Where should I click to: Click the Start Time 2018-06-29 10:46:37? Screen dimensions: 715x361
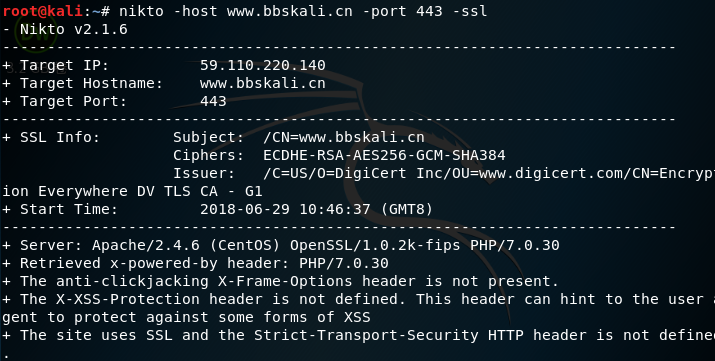click(x=285, y=209)
